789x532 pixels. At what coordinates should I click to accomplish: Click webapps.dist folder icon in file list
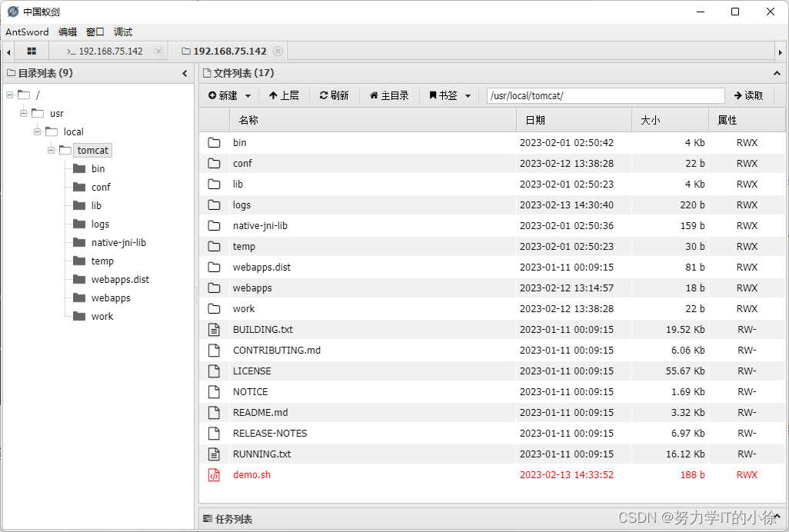[x=214, y=267]
